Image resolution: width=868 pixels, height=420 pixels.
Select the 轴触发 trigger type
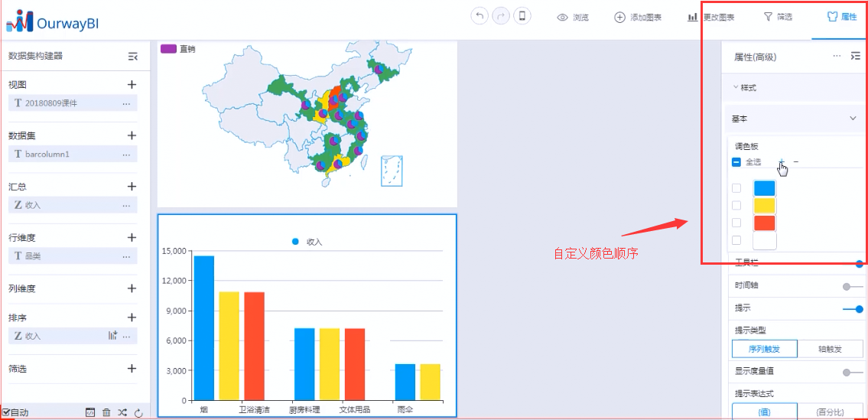(830, 349)
